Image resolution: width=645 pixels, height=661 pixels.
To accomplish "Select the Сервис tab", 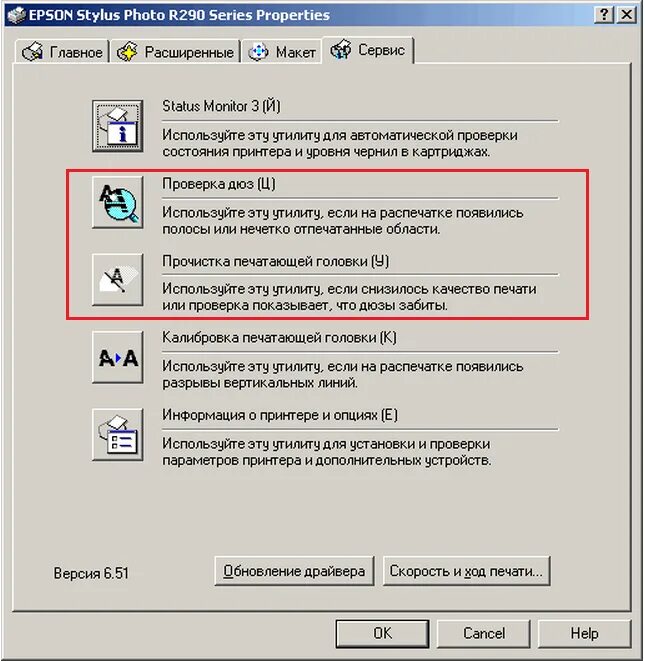I will pos(368,50).
